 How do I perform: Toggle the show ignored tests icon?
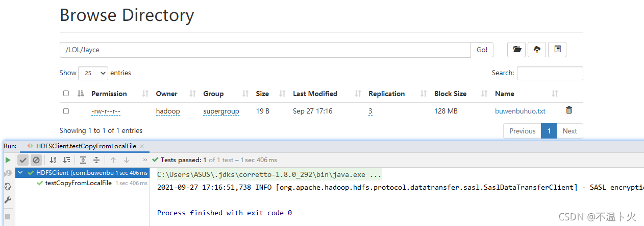coord(36,160)
